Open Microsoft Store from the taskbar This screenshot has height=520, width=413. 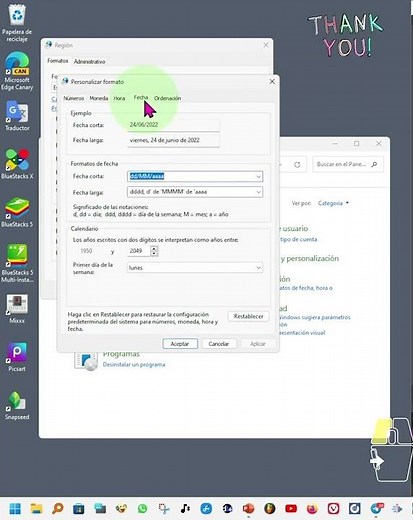(x=79, y=509)
